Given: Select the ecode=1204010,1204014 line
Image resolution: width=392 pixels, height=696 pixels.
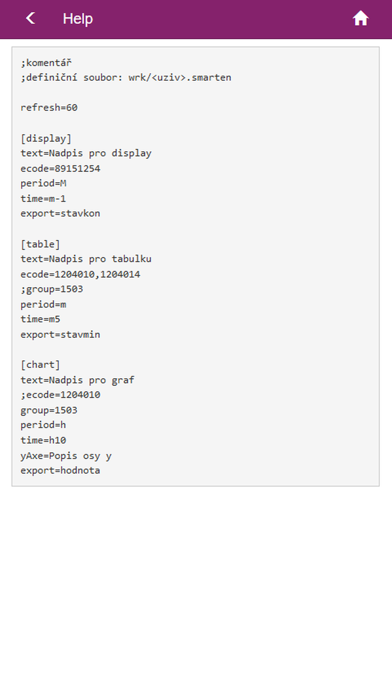Looking at the screenshot, I should point(80,274).
